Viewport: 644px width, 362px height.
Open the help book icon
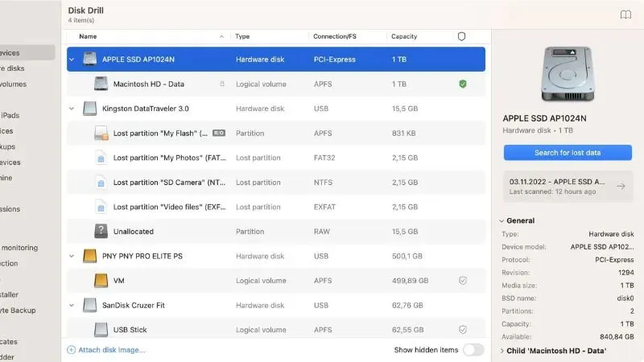(x=625, y=14)
